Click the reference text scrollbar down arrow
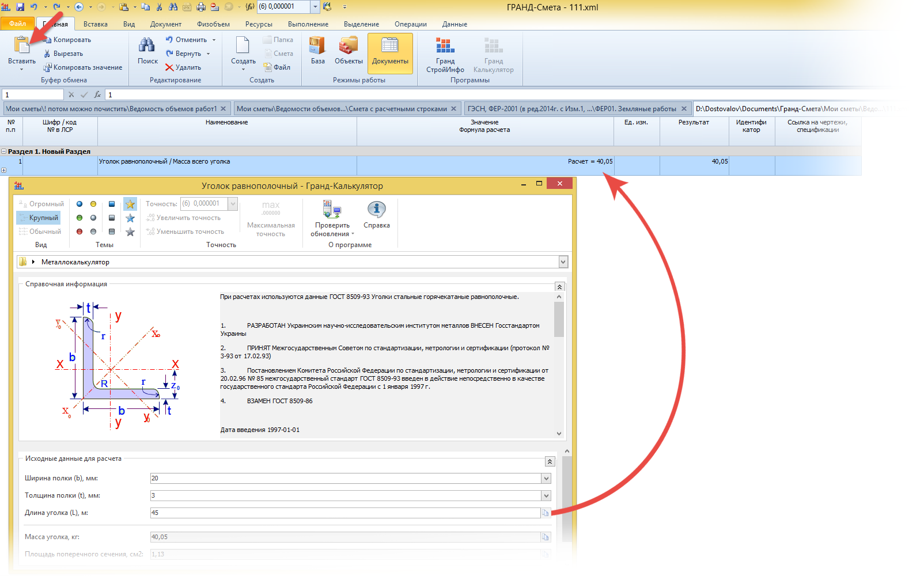Screen dimensions: 924x576 pyautogui.click(x=559, y=434)
